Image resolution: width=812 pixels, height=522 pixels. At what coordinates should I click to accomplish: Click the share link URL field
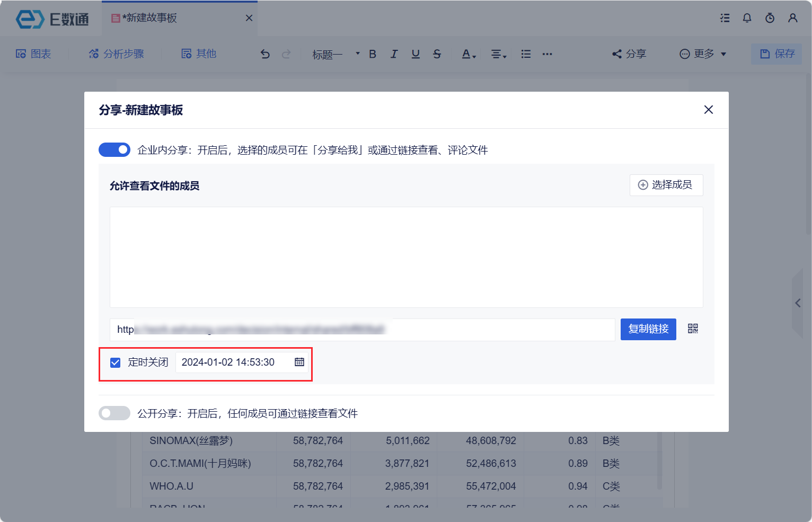pos(362,330)
